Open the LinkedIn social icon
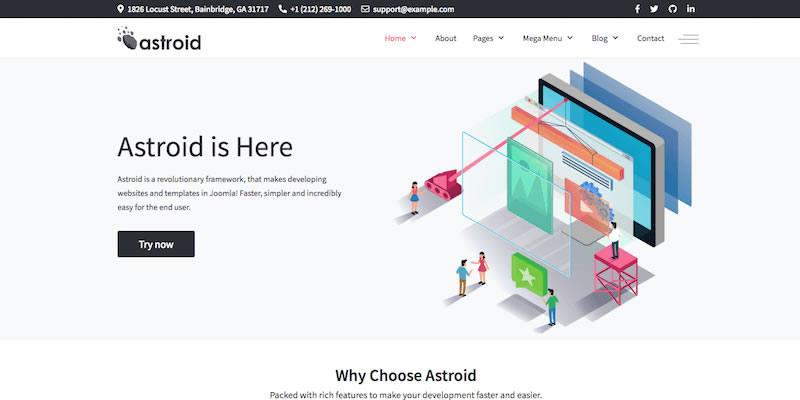Screen dimensions: 800x400 point(690,9)
